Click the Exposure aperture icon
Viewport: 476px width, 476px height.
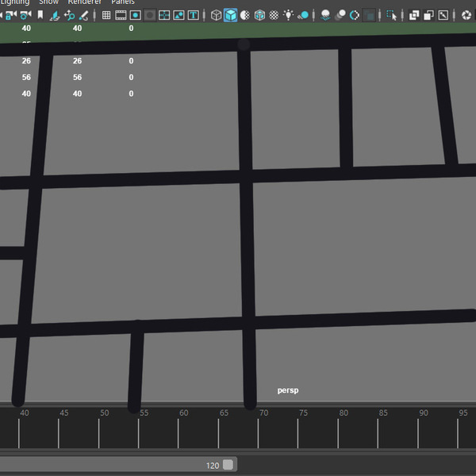pos(466,15)
